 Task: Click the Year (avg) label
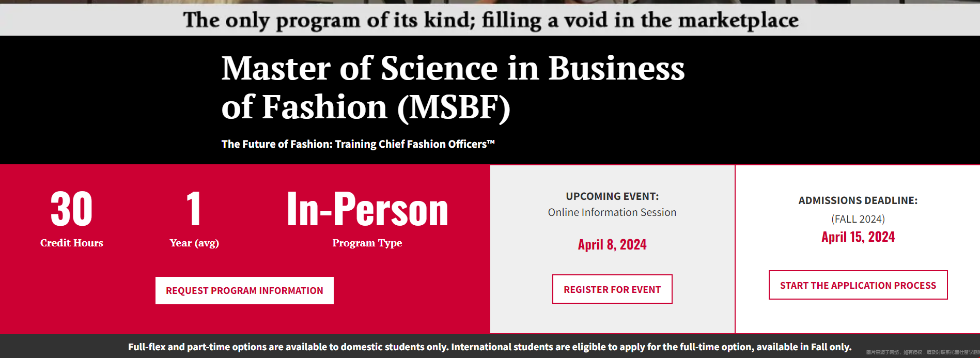(x=194, y=243)
